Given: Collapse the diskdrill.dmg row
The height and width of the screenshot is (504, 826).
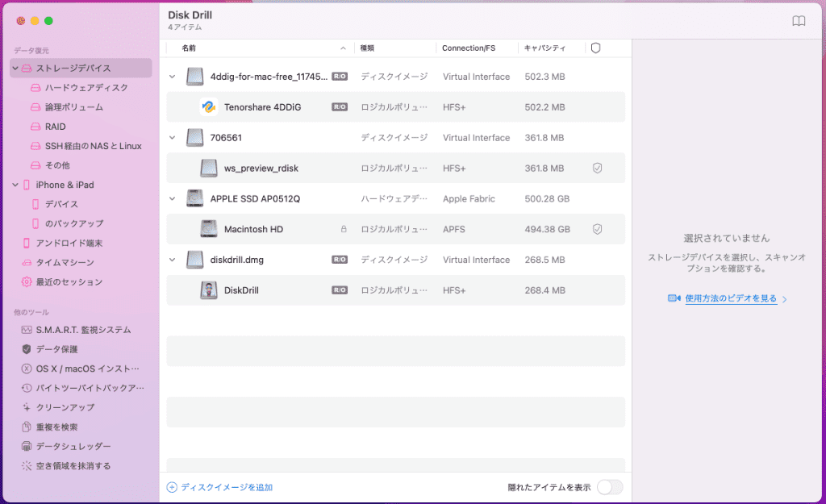Looking at the screenshot, I should (x=173, y=260).
